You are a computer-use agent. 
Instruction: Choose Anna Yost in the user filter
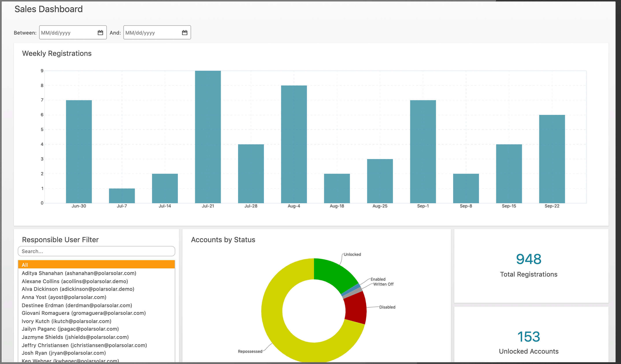click(64, 297)
